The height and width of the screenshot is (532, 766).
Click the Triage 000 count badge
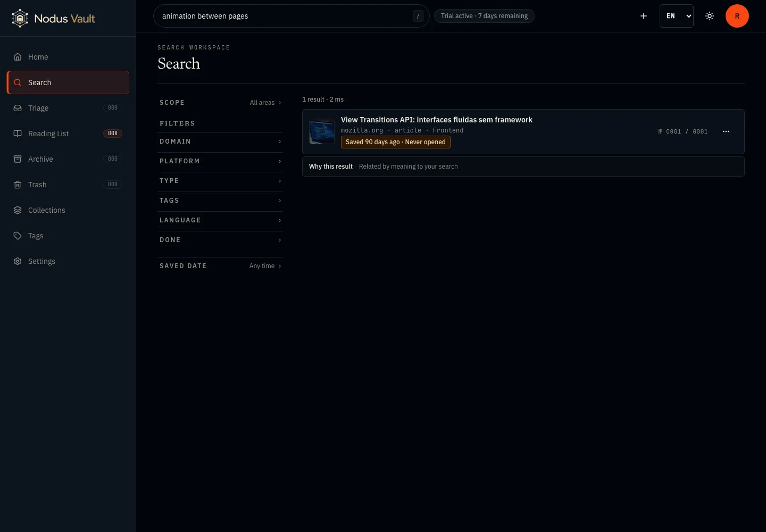pyautogui.click(x=113, y=108)
